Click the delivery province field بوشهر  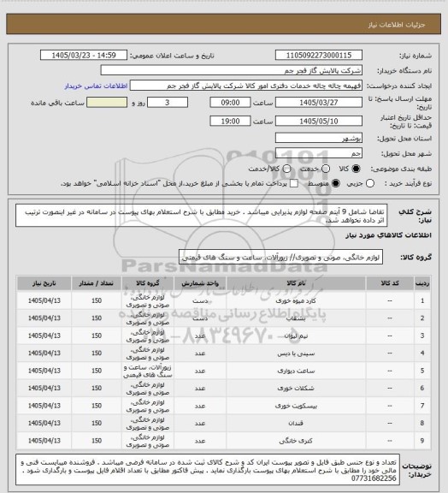click(319, 138)
